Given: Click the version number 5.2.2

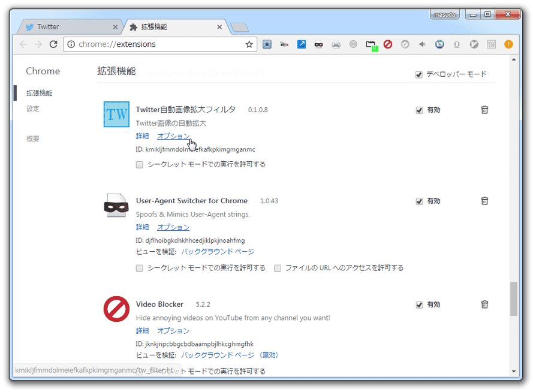Looking at the screenshot, I should point(203,304).
